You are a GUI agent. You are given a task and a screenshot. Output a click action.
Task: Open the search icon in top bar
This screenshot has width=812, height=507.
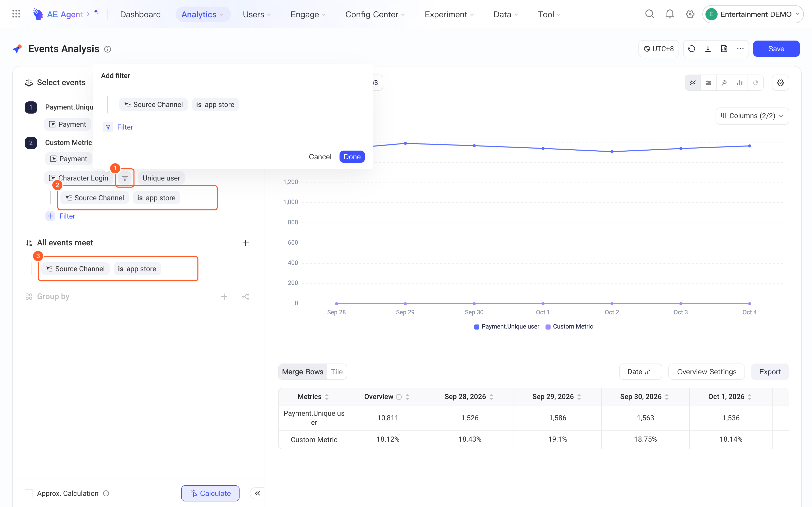pos(650,14)
